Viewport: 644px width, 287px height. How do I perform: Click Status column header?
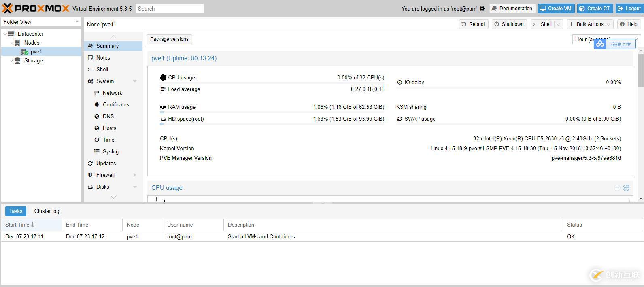tap(603, 225)
